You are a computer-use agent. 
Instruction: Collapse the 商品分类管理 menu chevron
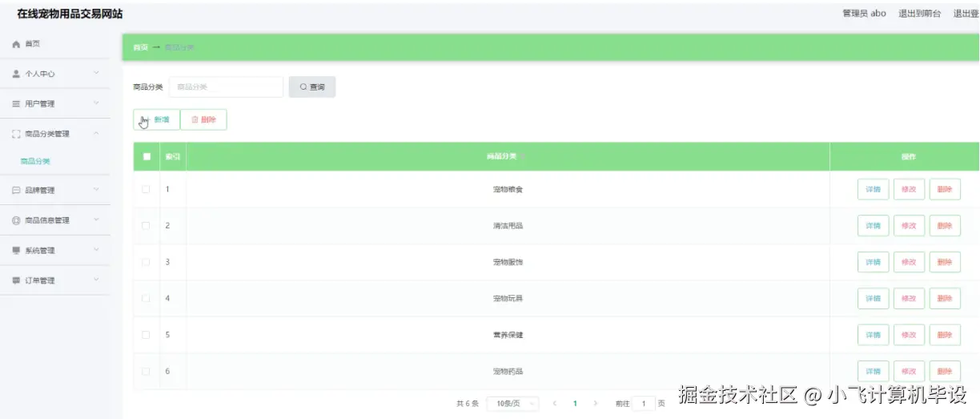click(x=96, y=134)
